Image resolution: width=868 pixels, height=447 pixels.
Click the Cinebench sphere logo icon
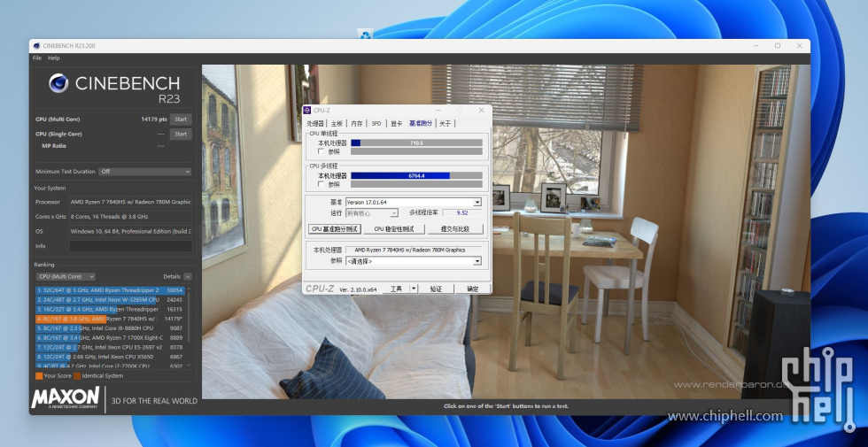[x=58, y=83]
